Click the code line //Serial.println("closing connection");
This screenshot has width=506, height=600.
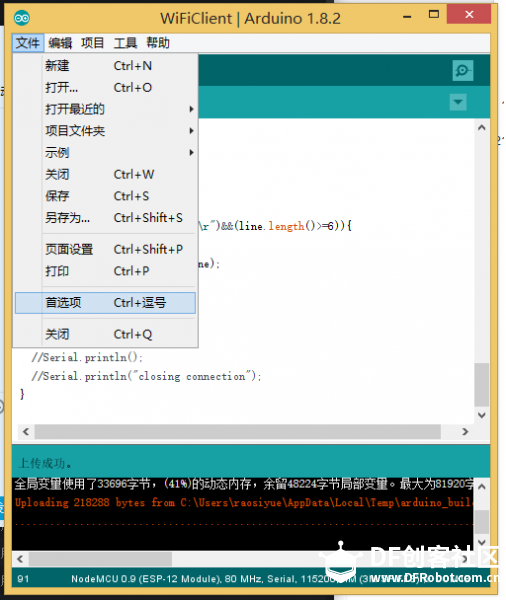click(x=146, y=376)
